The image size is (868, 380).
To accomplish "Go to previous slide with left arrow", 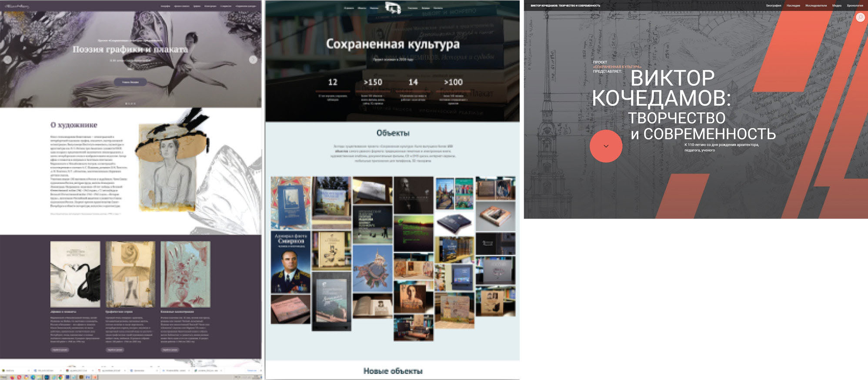I will coord(7,60).
